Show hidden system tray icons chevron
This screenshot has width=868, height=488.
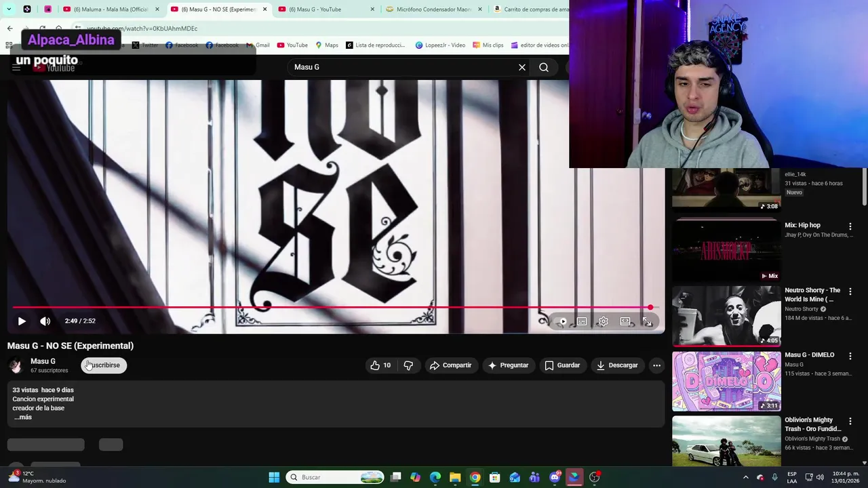pos(746,477)
